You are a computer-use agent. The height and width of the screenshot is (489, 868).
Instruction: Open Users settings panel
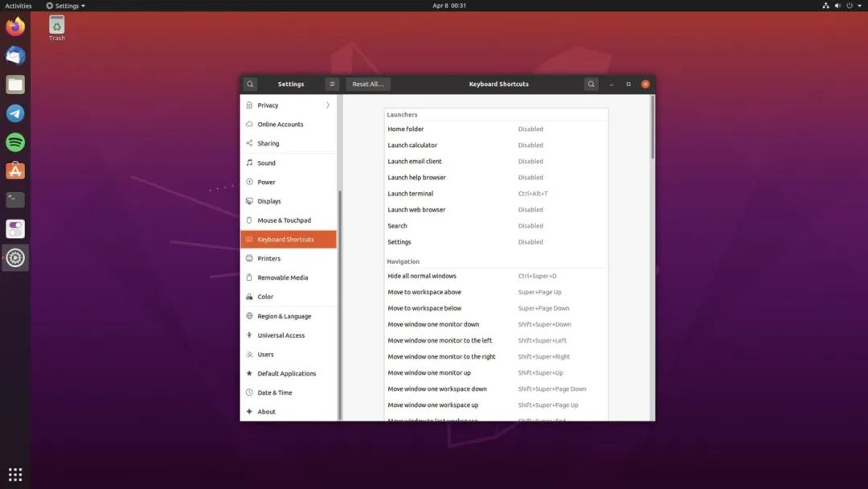pos(289,355)
